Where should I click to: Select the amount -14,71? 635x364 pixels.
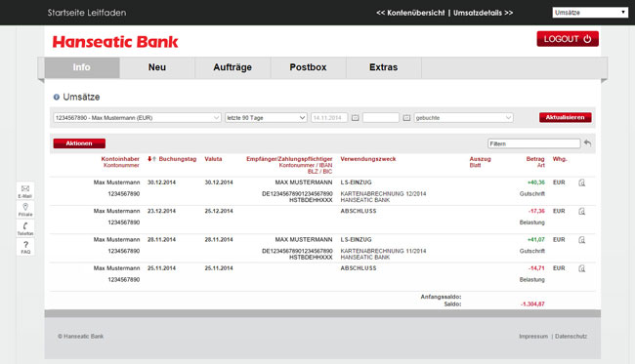coord(536,268)
